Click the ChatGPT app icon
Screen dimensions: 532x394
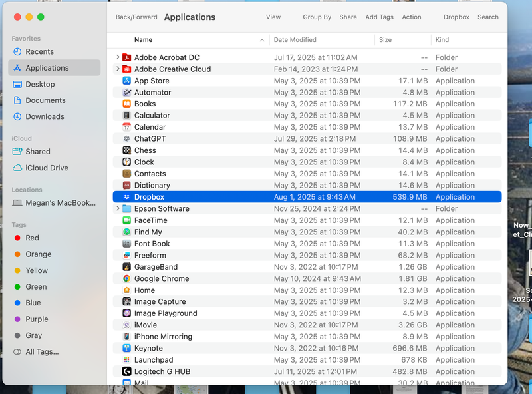tap(126, 139)
